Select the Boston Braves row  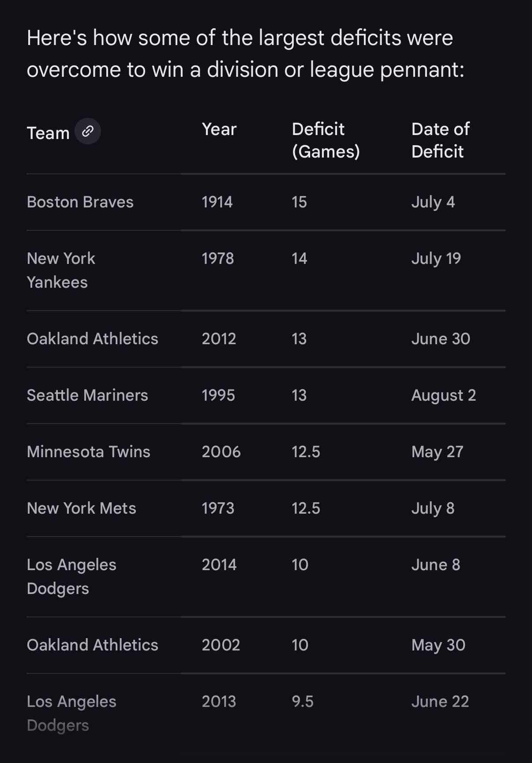pyautogui.click(x=266, y=202)
